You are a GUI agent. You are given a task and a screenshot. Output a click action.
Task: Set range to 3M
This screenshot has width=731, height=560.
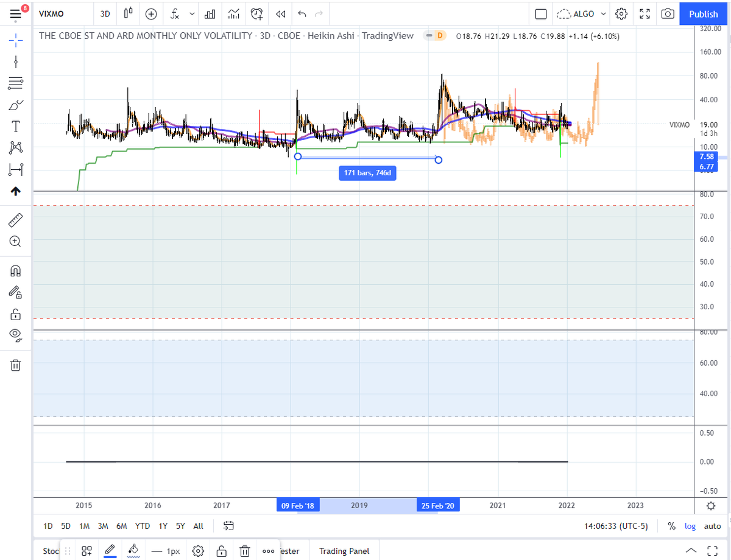pyautogui.click(x=103, y=526)
